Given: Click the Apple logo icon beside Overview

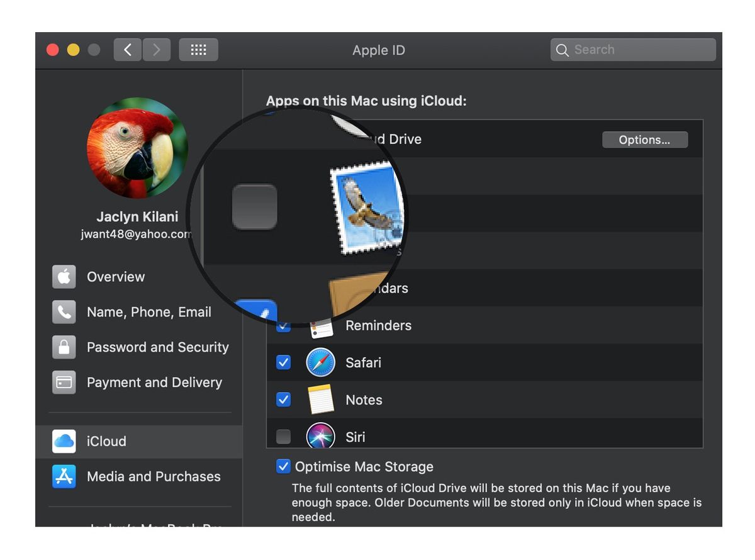Looking at the screenshot, I should tap(64, 277).
